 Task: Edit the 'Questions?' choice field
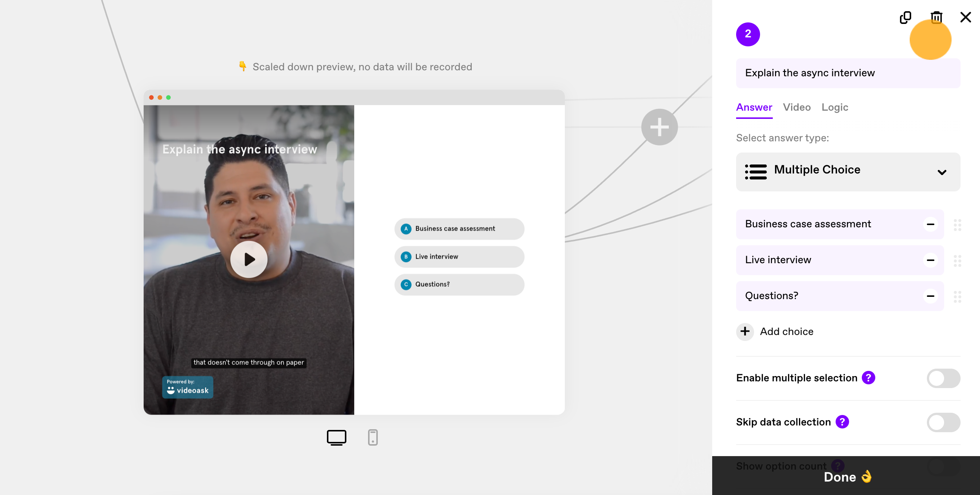coord(839,296)
